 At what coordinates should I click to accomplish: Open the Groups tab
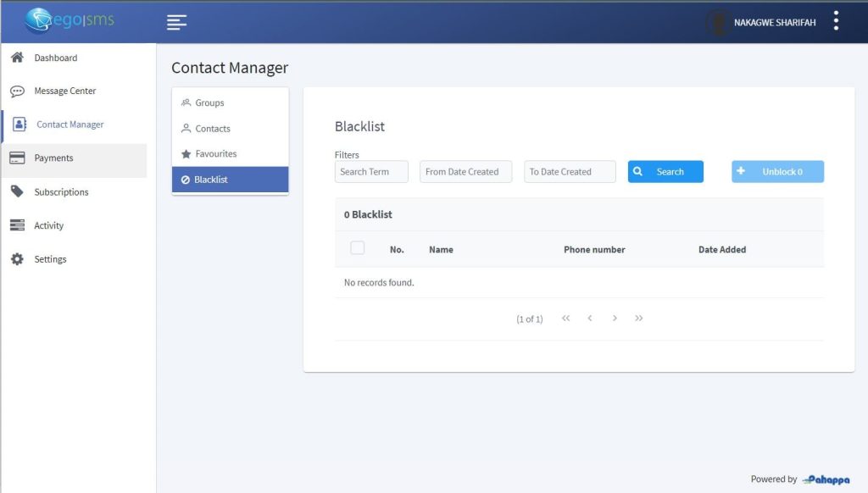[209, 102]
